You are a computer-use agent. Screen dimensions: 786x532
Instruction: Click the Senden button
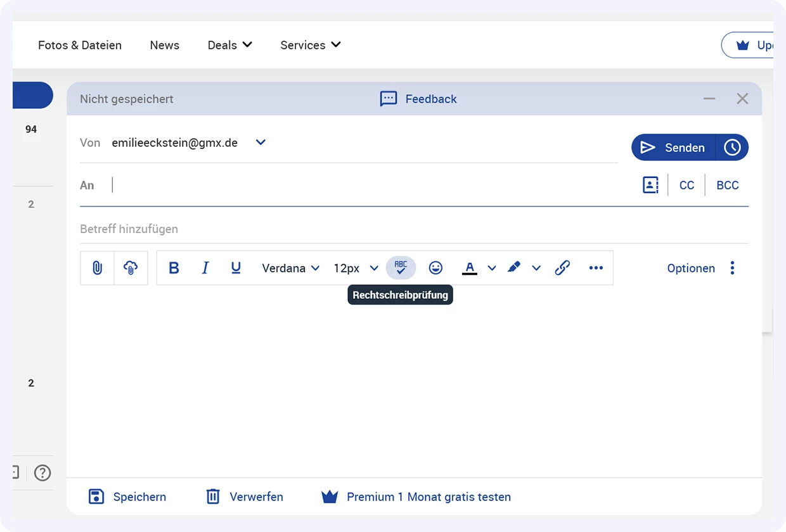click(x=673, y=148)
